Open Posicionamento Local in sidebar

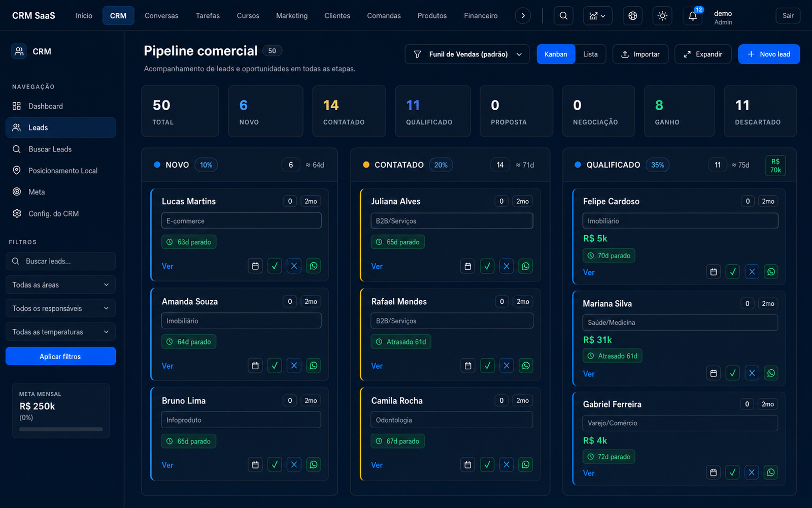(x=60, y=171)
